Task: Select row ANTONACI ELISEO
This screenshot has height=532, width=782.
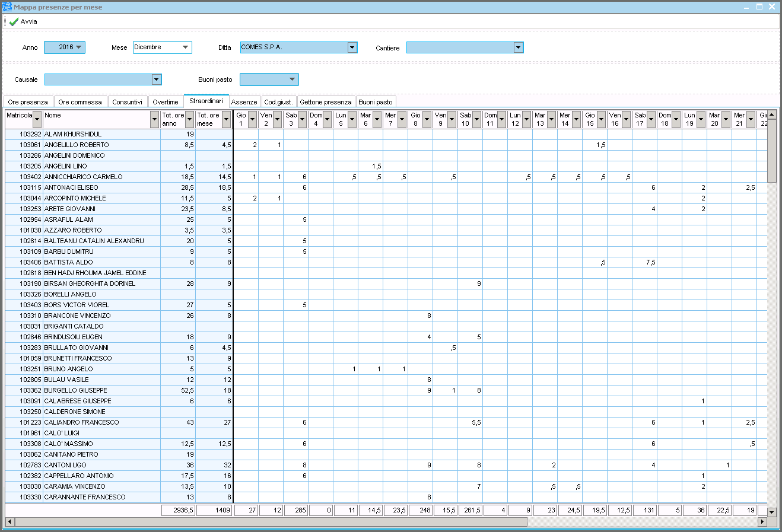Action: 386,187
